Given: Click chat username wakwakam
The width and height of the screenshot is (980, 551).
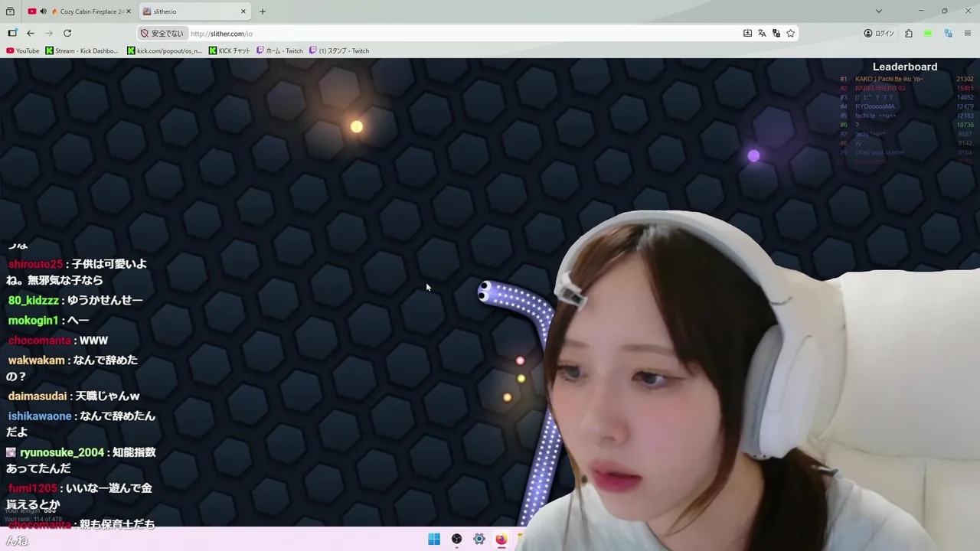Looking at the screenshot, I should click(x=36, y=360).
